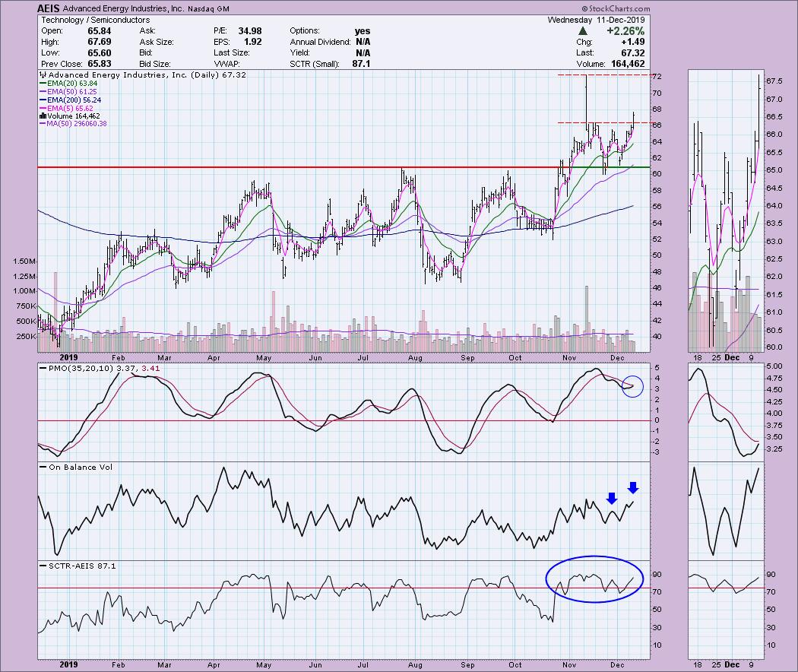This screenshot has height=672, width=798.
Task: Click the Yield N/A field
Action: point(330,53)
